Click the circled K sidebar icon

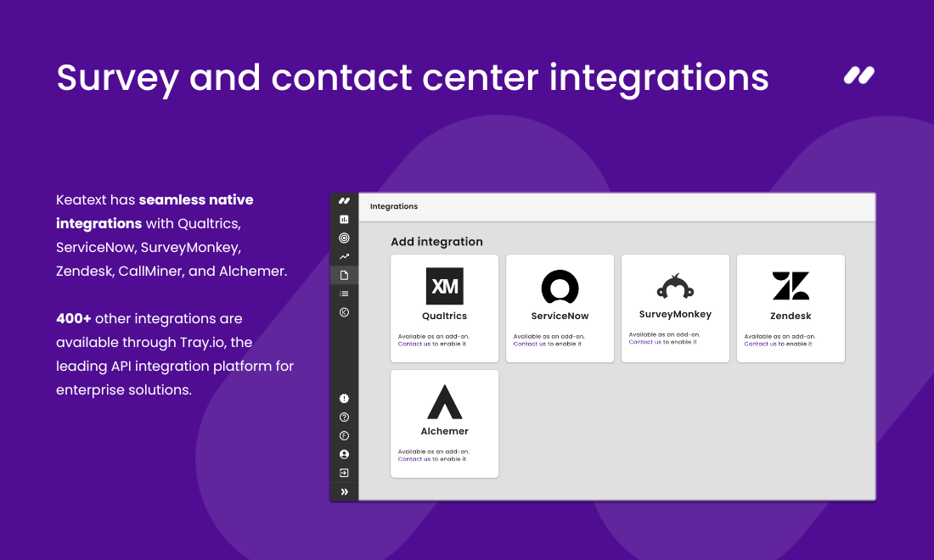[344, 312]
